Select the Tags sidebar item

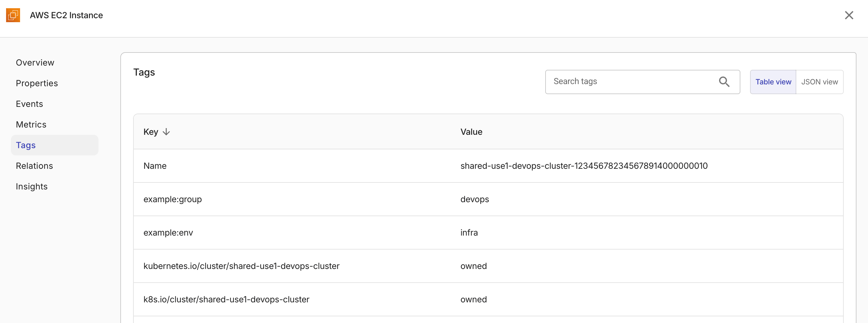(55, 145)
